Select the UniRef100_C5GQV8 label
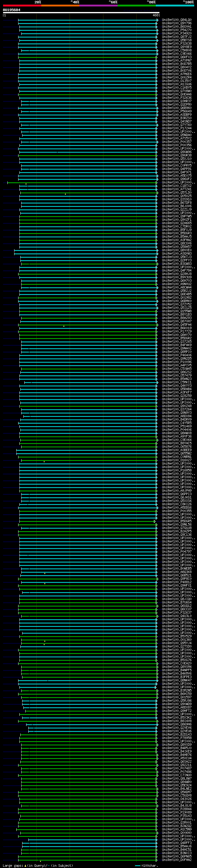Viewport: 197px width, 868px height. pos(176,795)
